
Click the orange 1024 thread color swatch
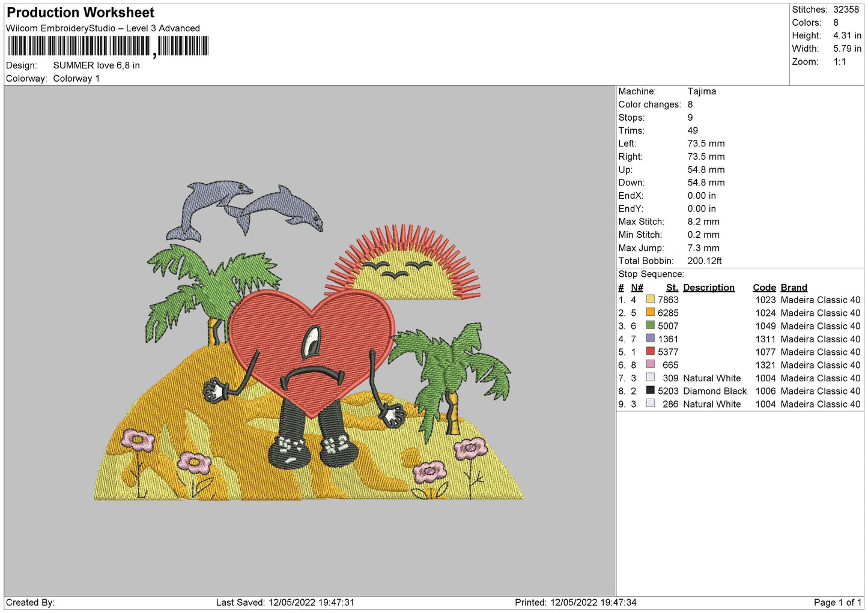pyautogui.click(x=650, y=312)
